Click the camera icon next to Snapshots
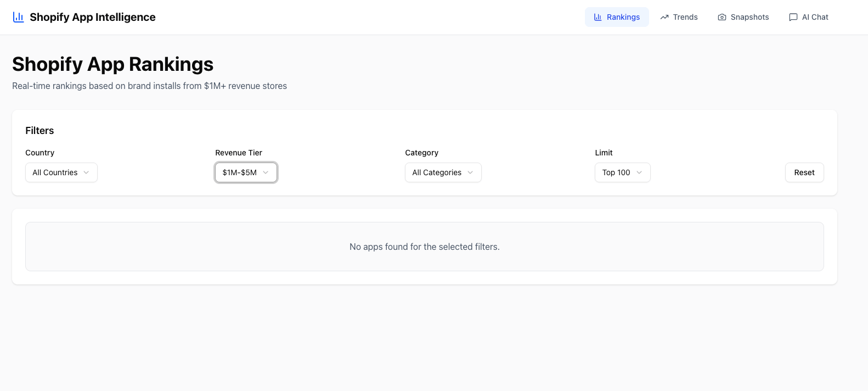Viewport: 868px width, 391px height. (722, 17)
